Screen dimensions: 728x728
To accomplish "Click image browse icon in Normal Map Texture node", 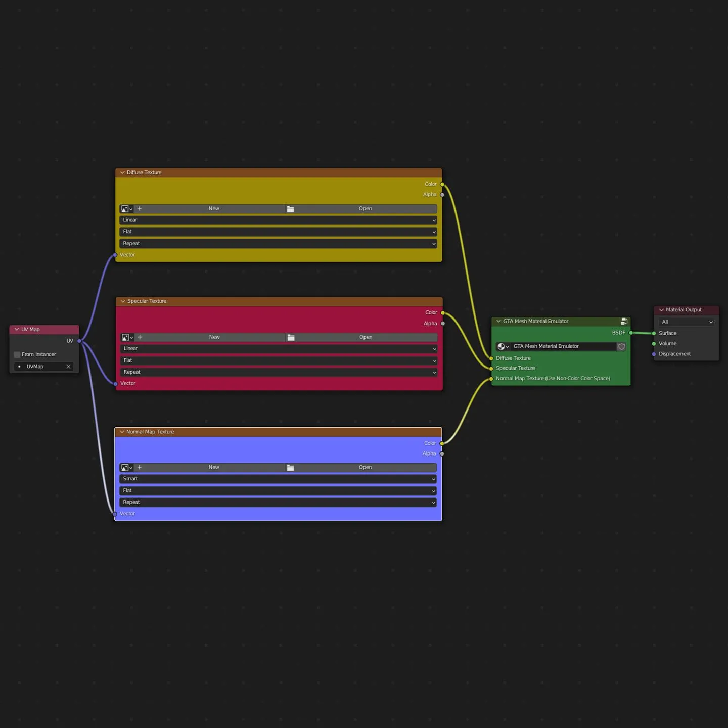I will (126, 468).
